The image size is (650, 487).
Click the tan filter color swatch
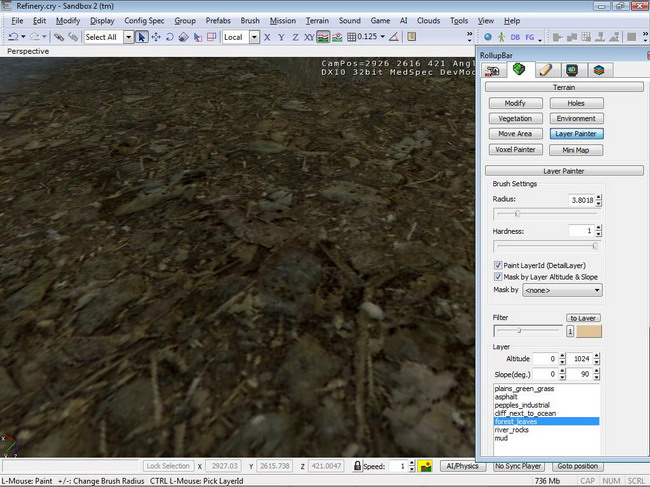click(589, 331)
